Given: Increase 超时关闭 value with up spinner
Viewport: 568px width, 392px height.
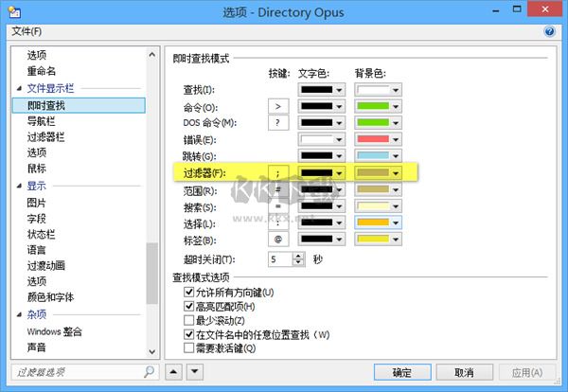Looking at the screenshot, I should pos(298,256).
